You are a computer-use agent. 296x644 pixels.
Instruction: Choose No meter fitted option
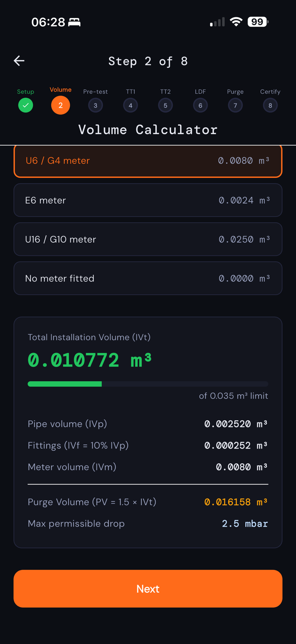pyautogui.click(x=148, y=278)
